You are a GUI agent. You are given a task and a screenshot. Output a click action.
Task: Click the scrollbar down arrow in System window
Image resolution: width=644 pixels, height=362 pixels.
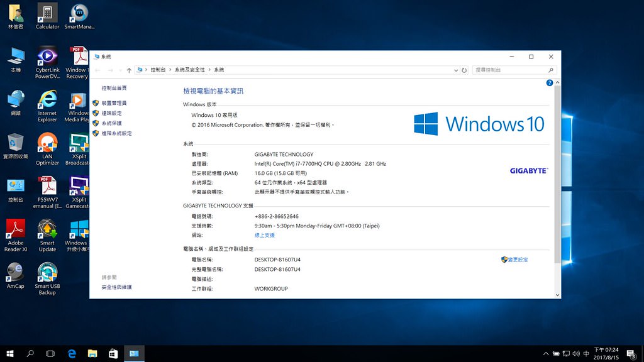557,295
